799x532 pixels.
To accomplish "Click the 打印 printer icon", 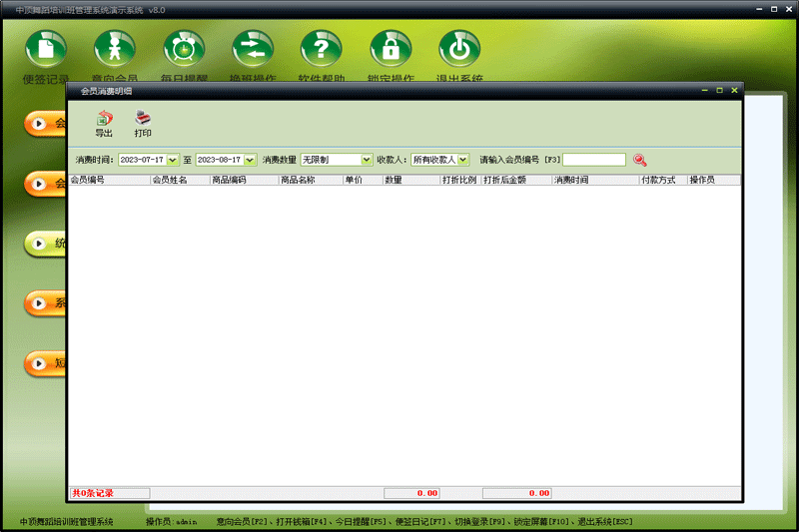I will 143,124.
